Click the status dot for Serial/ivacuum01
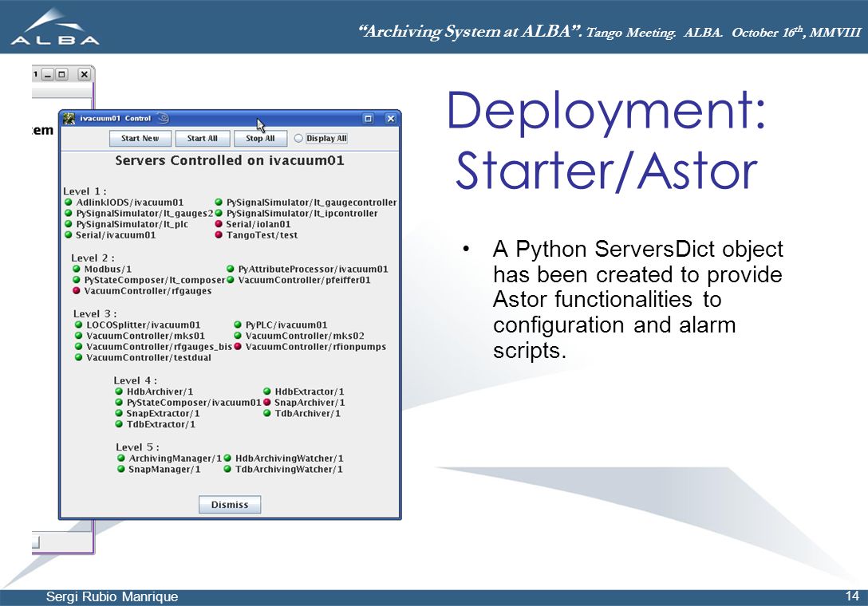 69,235
